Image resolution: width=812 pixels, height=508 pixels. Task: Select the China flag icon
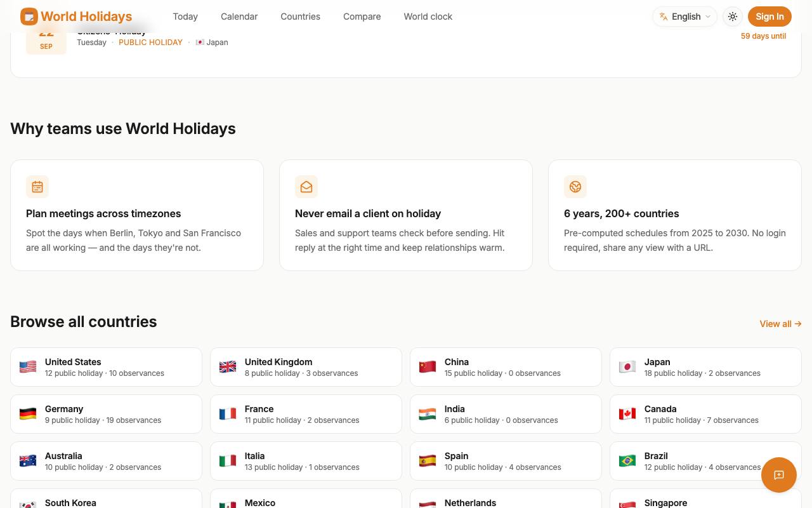pyautogui.click(x=428, y=367)
